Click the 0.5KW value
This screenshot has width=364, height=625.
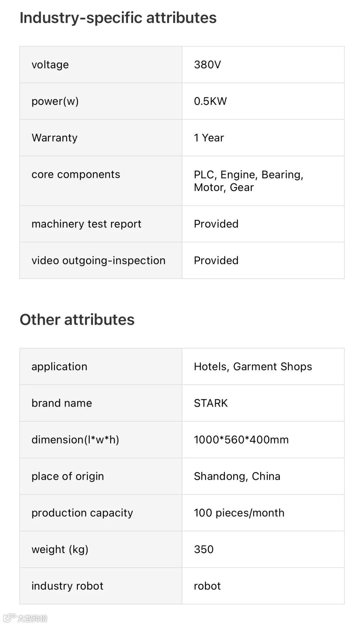click(210, 101)
